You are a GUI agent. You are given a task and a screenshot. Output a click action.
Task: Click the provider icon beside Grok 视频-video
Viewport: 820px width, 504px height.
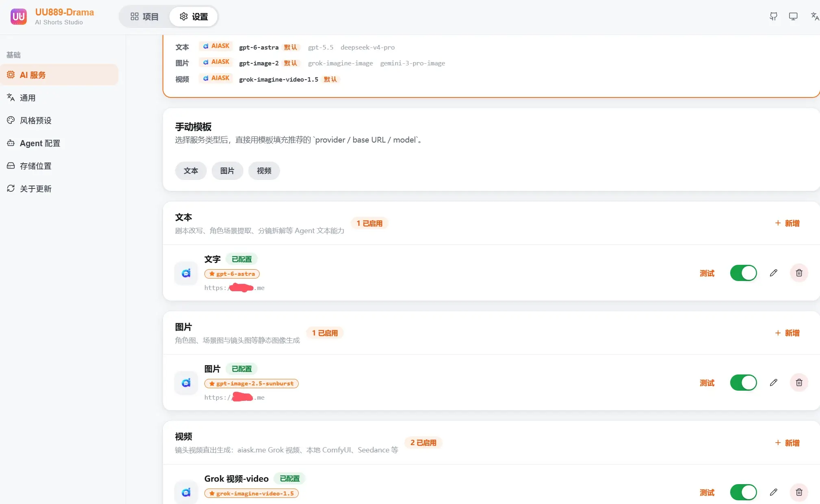(x=186, y=493)
